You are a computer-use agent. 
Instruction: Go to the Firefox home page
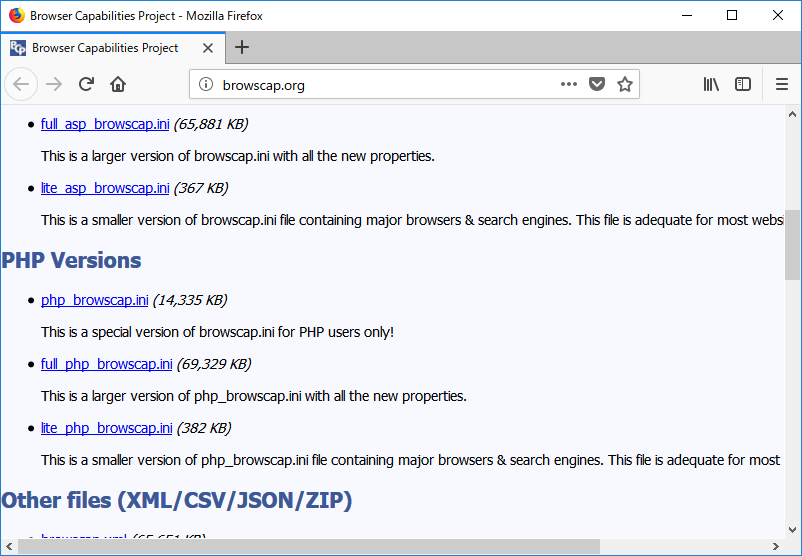[x=118, y=84]
